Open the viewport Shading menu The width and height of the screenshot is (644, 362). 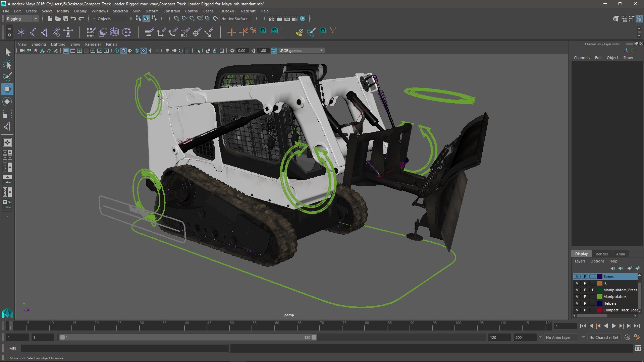pos(39,44)
